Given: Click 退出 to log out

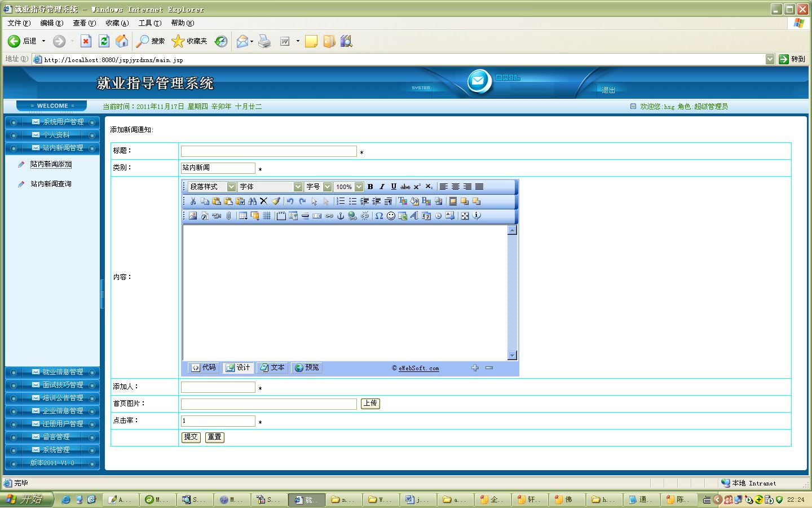Looking at the screenshot, I should pos(608,90).
